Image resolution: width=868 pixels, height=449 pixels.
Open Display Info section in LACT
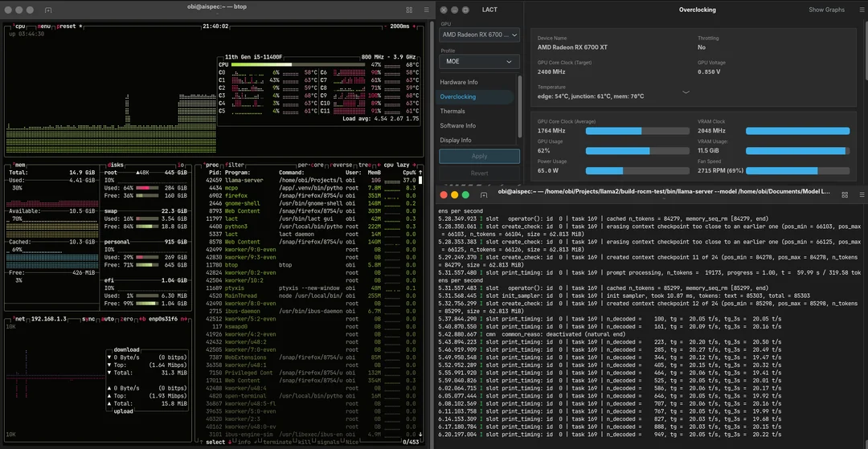click(x=456, y=140)
